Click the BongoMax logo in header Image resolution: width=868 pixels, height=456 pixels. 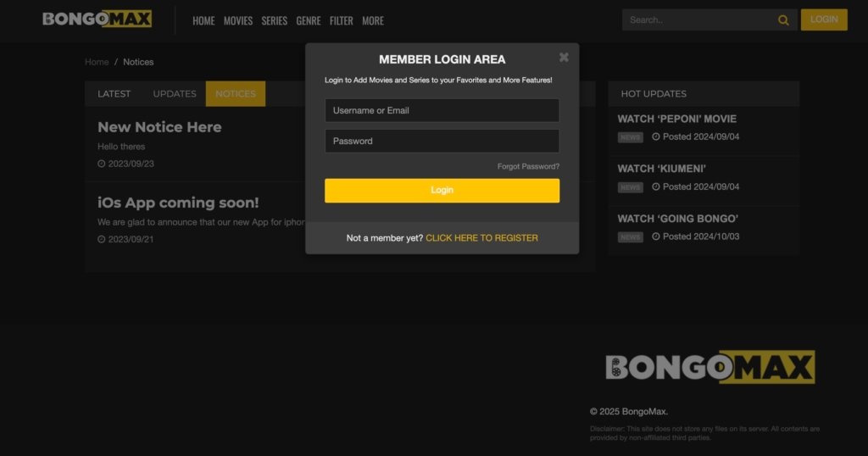tap(97, 19)
